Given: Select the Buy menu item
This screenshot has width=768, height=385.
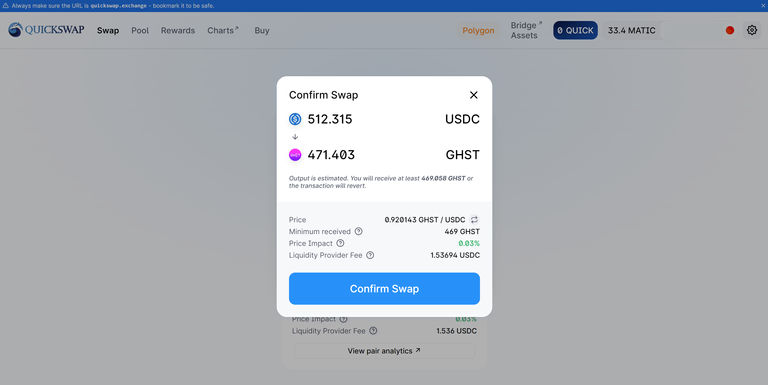Looking at the screenshot, I should pyautogui.click(x=262, y=30).
